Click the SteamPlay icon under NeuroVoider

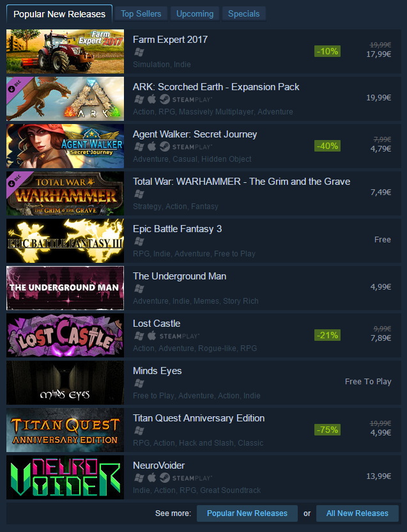(186, 478)
